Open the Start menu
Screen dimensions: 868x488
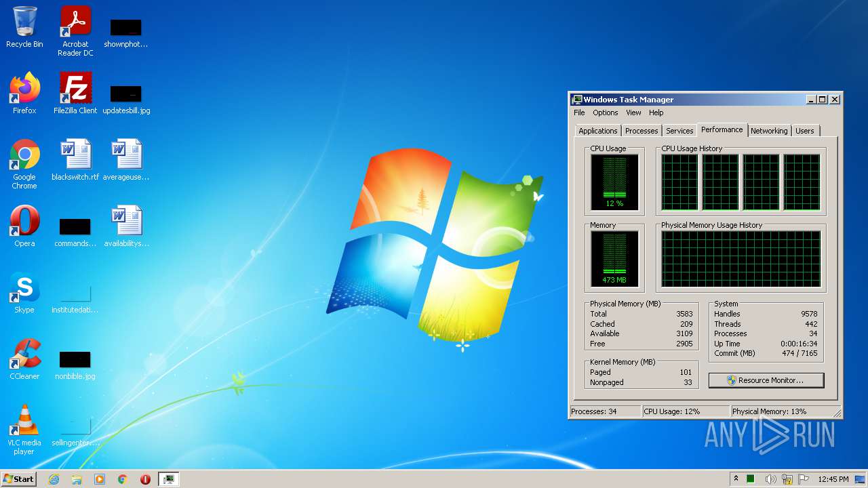click(x=18, y=479)
